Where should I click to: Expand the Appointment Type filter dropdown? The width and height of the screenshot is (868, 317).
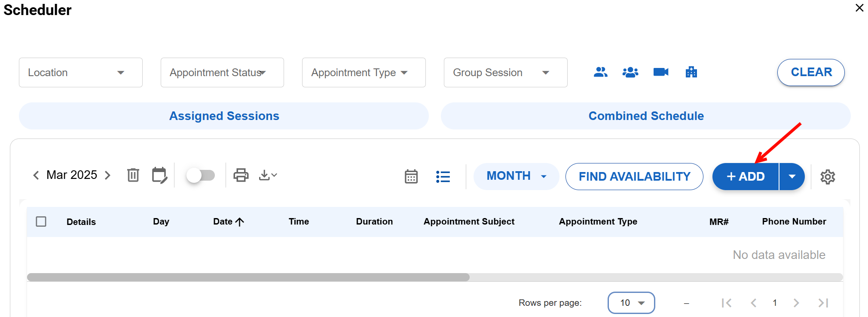364,73
